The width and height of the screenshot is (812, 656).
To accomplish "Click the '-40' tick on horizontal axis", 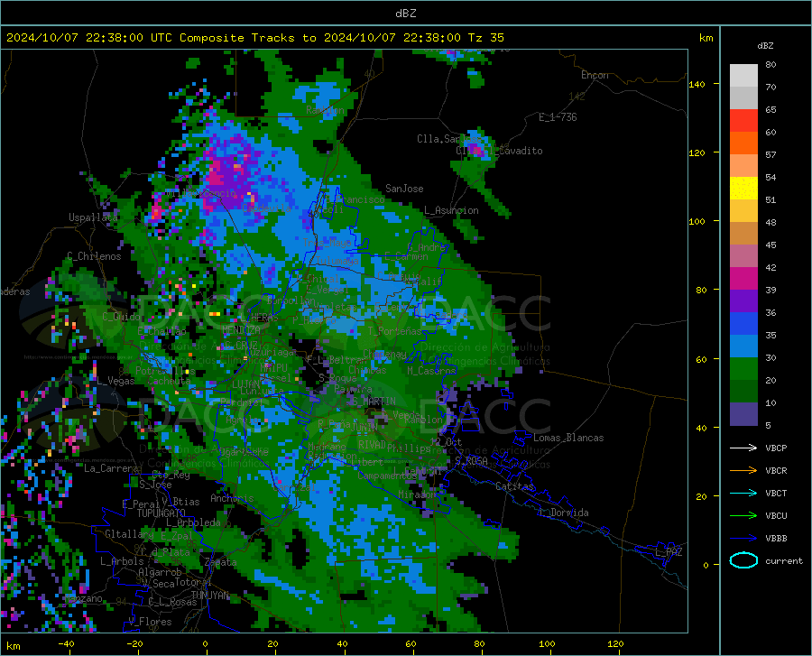I will click(x=66, y=643).
